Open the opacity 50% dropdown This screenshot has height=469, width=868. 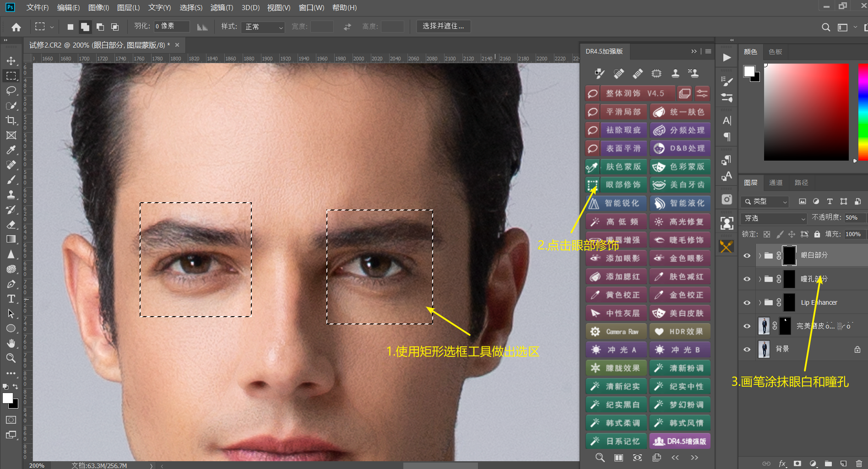[855, 218]
